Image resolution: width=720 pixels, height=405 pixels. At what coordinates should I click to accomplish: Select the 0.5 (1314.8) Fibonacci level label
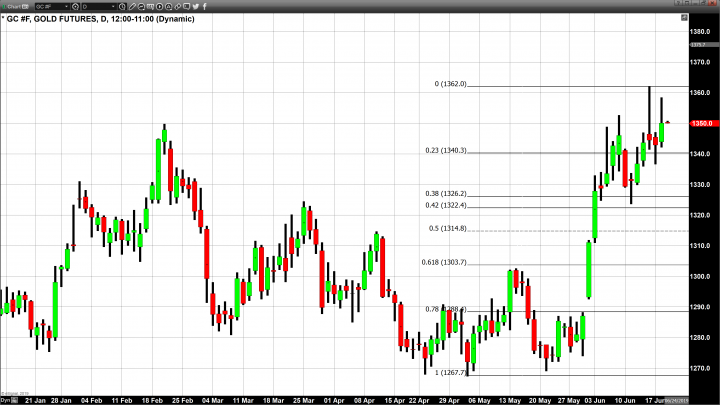click(448, 228)
